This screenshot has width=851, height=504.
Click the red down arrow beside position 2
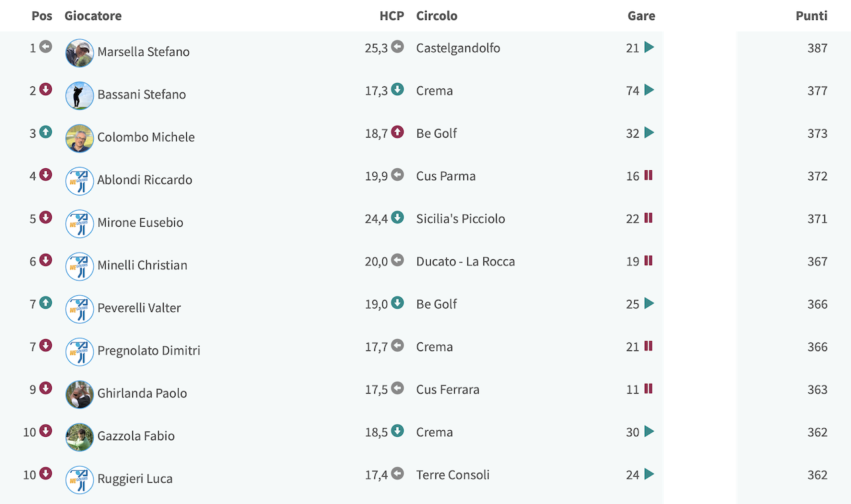coord(45,89)
